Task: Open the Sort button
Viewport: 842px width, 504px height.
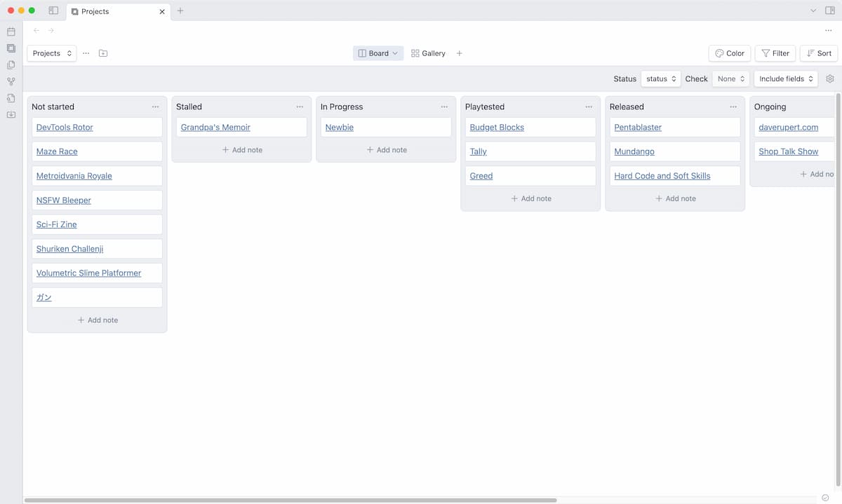Action: point(819,53)
